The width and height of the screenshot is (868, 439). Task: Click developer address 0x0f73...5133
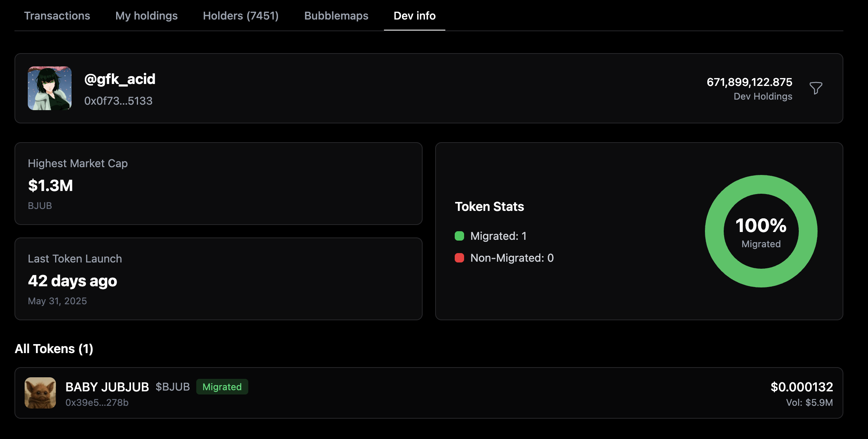coord(118,101)
